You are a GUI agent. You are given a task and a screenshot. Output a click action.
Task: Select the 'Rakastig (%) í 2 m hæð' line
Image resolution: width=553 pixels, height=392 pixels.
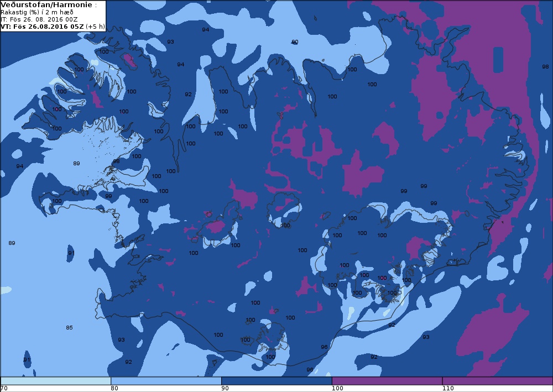tap(36, 12)
